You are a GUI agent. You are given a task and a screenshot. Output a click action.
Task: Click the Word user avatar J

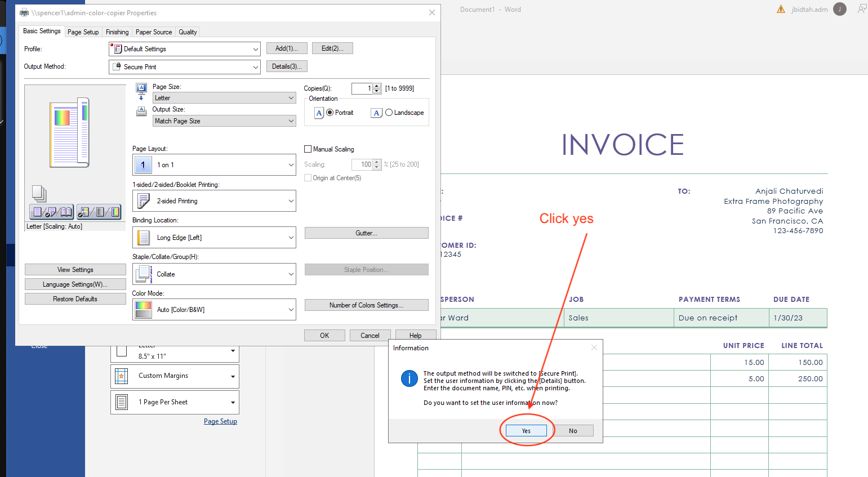point(840,9)
